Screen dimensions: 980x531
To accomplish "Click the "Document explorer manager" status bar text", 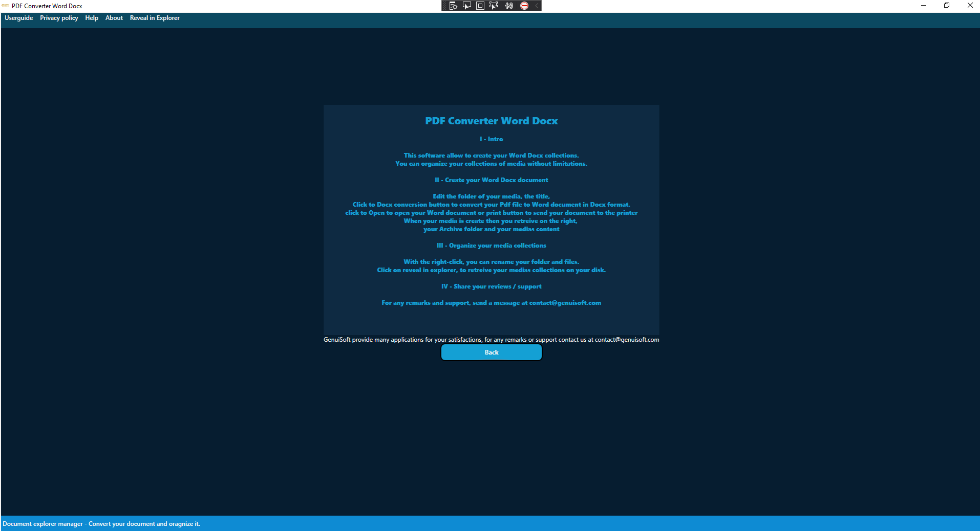I will (101, 524).
